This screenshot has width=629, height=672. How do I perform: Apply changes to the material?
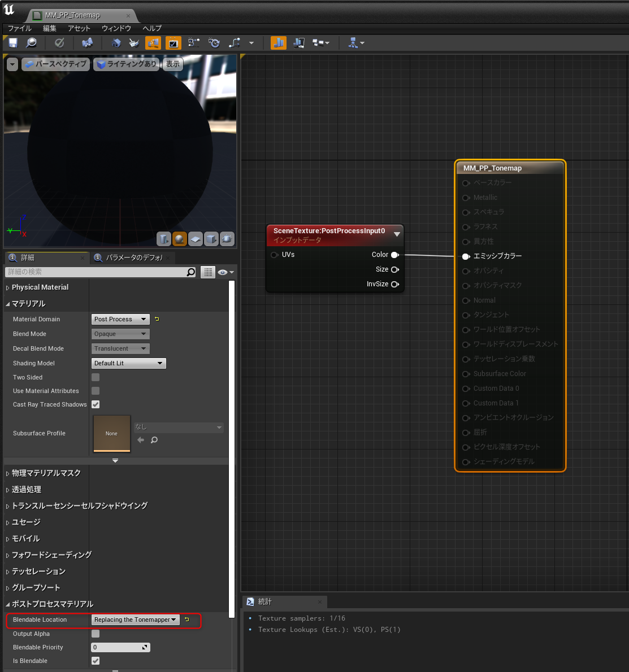pyautogui.click(x=59, y=43)
